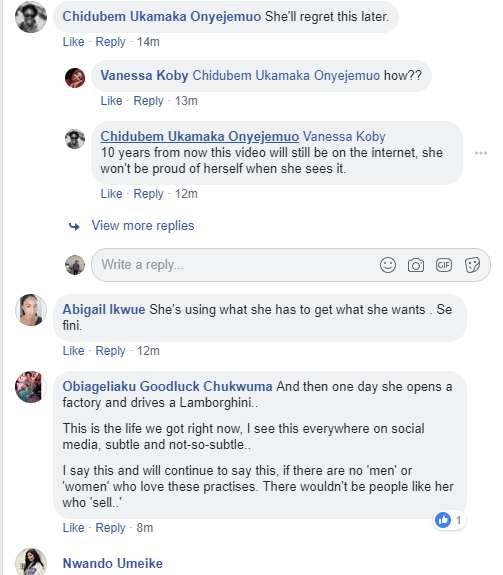Open the GIF selector in reply box

[x=444, y=265]
